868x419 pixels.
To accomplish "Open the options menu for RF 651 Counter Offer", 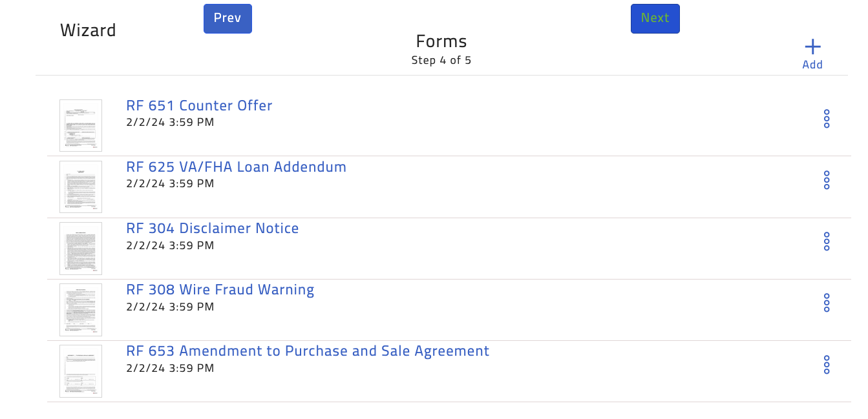I will 827,118.
